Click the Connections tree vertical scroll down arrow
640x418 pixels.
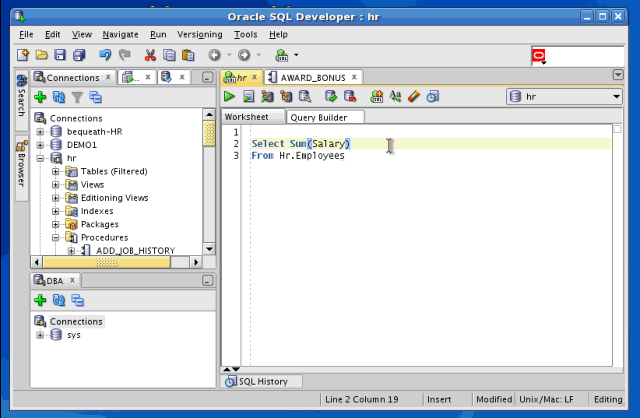[x=209, y=249]
